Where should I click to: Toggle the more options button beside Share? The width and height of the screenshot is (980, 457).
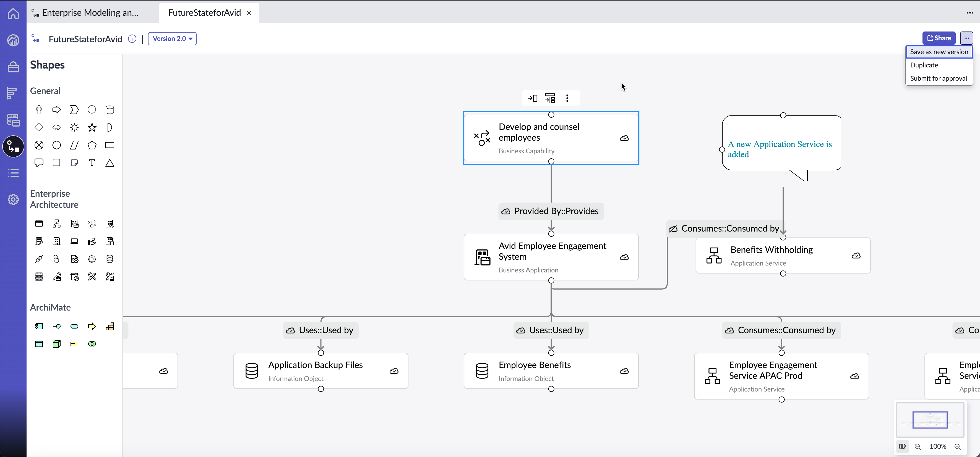(967, 38)
